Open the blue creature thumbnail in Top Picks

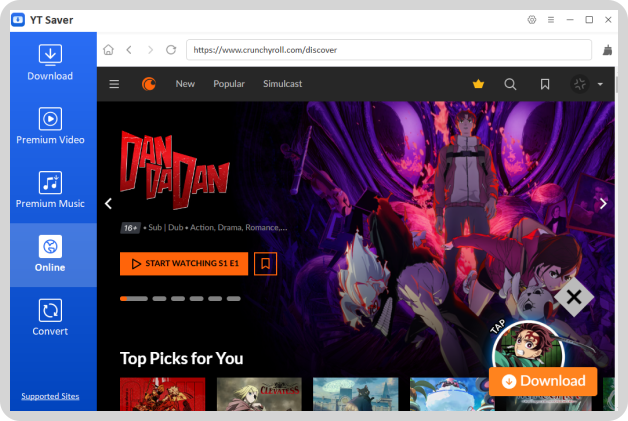tap(449, 394)
